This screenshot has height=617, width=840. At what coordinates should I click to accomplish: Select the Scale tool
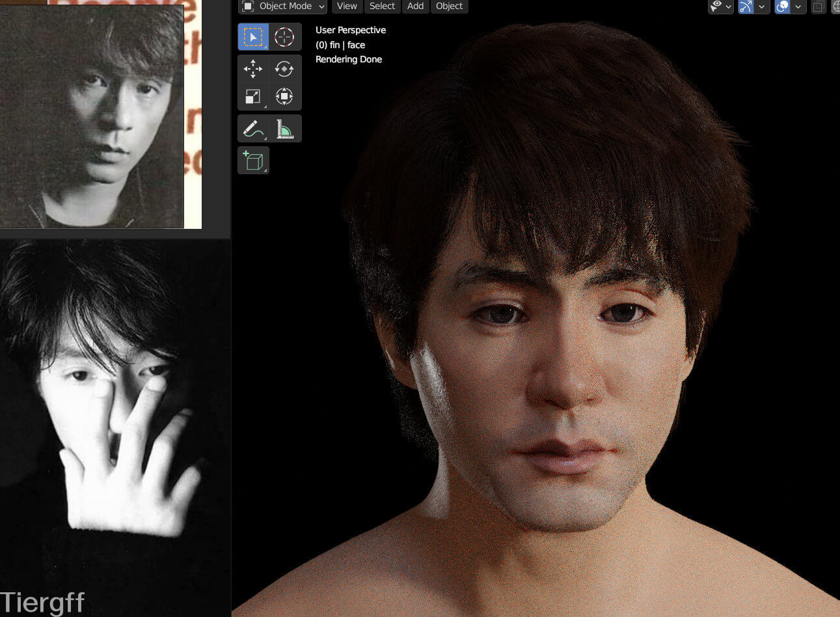point(253,97)
